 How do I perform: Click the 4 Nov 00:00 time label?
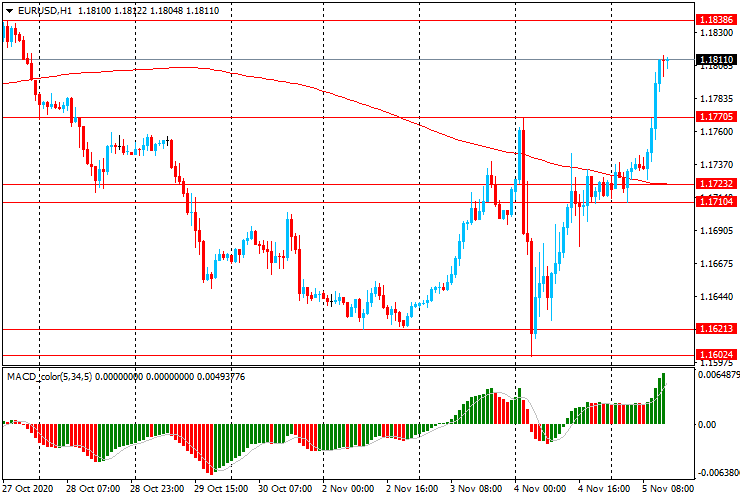pos(540,488)
